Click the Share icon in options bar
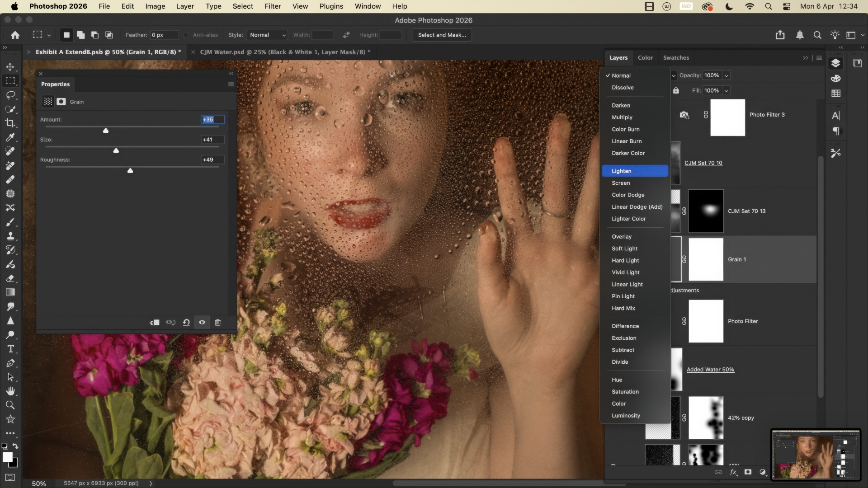Screen dimensions: 868x488 [780, 35]
